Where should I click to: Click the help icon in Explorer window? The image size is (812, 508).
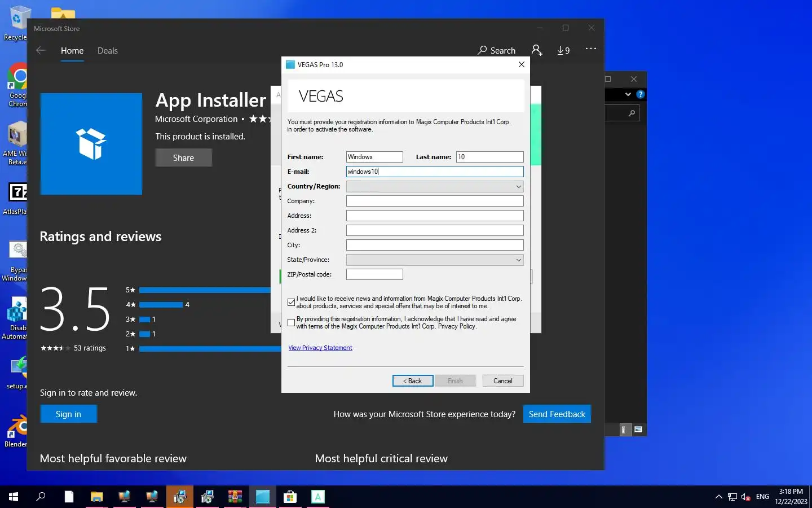(x=640, y=94)
